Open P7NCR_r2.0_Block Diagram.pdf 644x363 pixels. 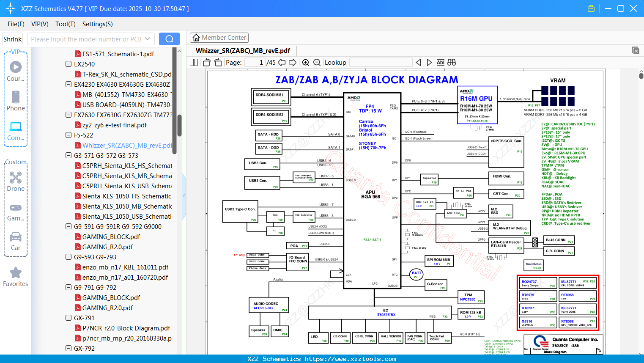pyautogui.click(x=126, y=328)
